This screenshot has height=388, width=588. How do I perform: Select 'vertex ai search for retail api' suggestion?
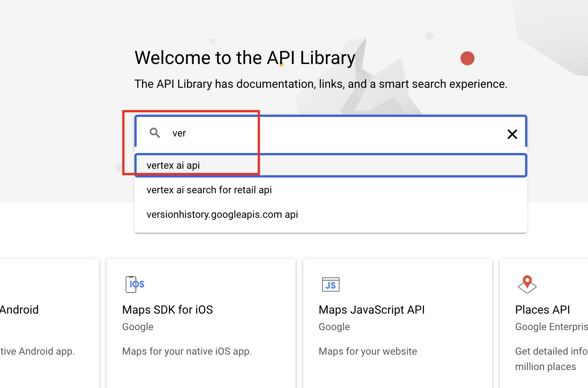tap(209, 189)
